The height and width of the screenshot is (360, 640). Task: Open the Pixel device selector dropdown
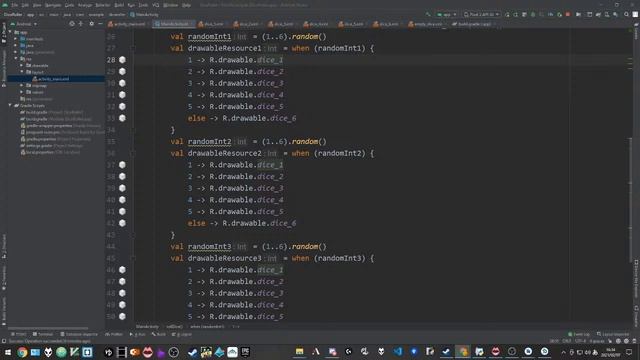coord(481,14)
